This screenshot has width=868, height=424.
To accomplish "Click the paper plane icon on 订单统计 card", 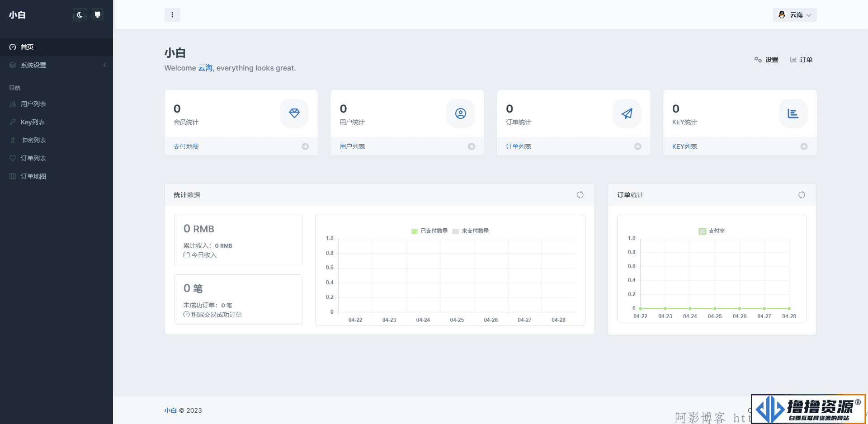I will click(x=627, y=113).
